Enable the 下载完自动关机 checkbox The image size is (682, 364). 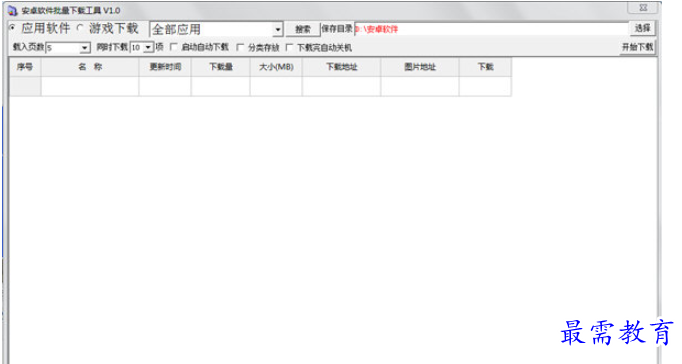[x=289, y=47]
